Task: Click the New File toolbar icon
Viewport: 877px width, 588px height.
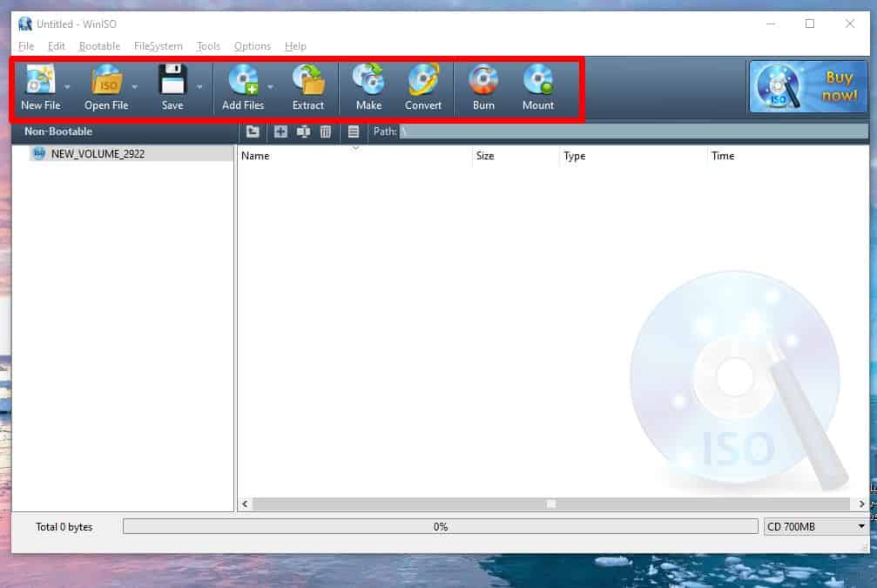Action: coord(40,81)
